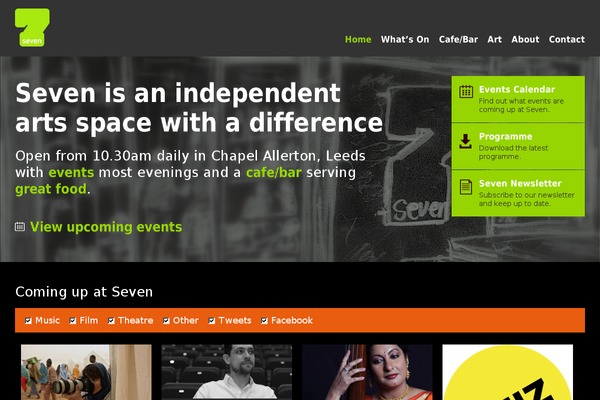Click the View upcoming events link
This screenshot has width=600, height=400.
coord(106,227)
